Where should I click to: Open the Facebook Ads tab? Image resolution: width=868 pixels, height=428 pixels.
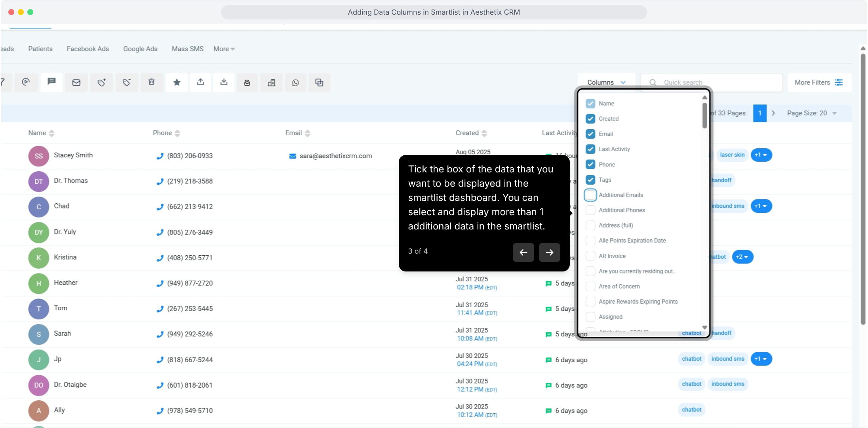[88, 49]
